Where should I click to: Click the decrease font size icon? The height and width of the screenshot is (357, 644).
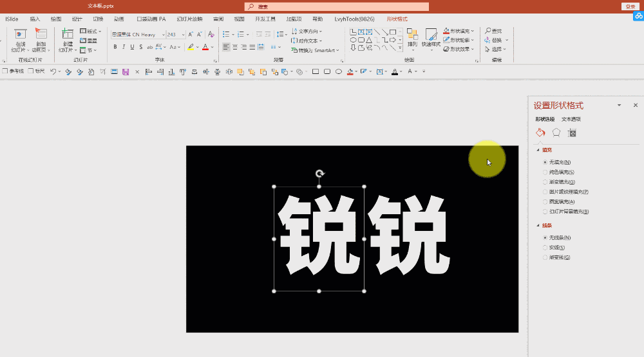pyautogui.click(x=199, y=35)
